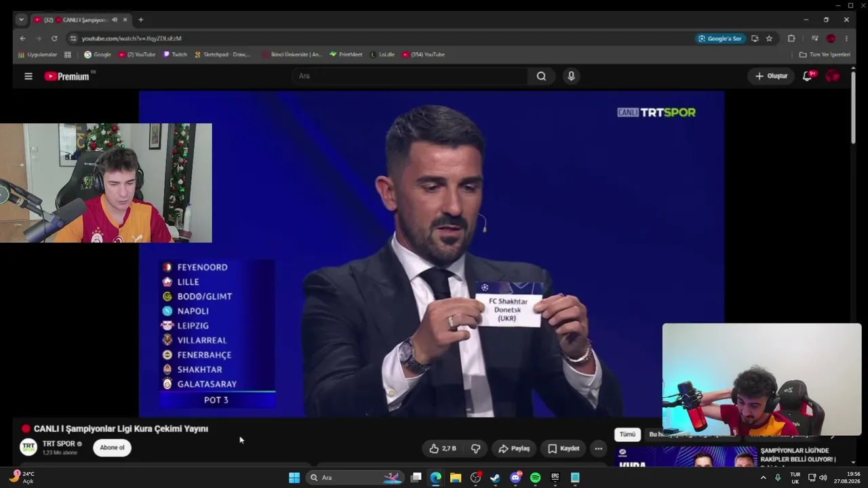Open the Uygulamalar bookmark

pyautogui.click(x=37, y=55)
